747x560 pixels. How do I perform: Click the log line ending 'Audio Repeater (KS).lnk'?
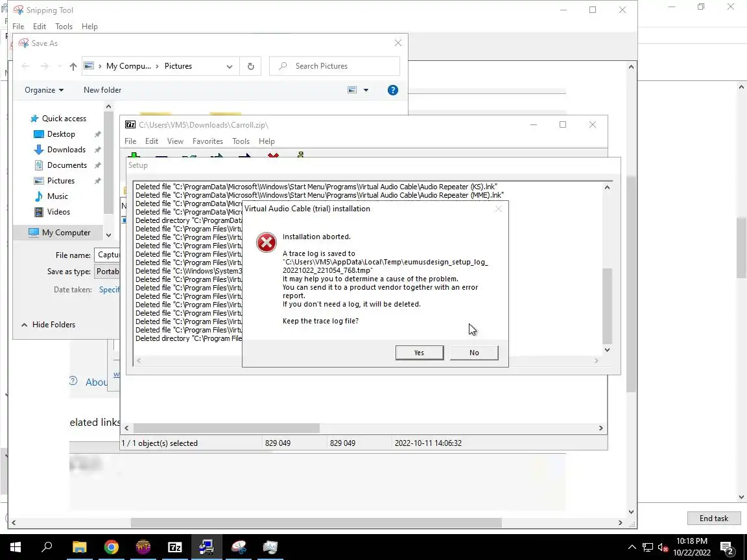click(x=316, y=187)
